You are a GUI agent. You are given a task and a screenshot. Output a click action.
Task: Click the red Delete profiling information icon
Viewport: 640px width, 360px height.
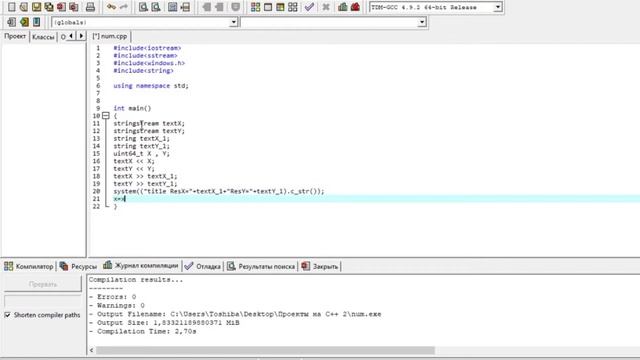pos(355,7)
